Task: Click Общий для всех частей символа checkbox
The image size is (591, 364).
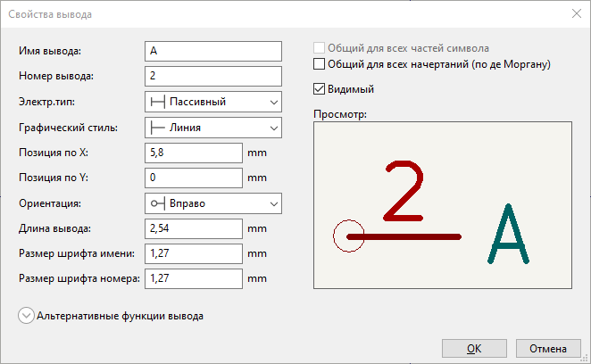Action: tap(320, 48)
